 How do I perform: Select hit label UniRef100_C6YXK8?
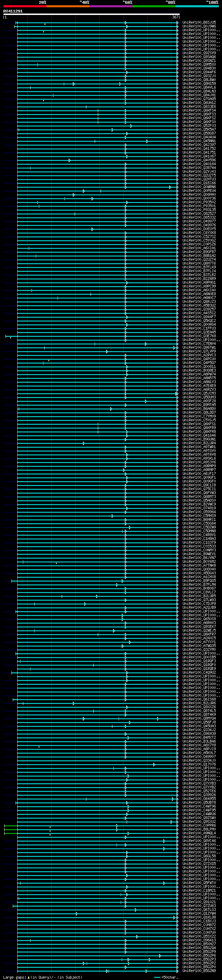click(x=199, y=233)
